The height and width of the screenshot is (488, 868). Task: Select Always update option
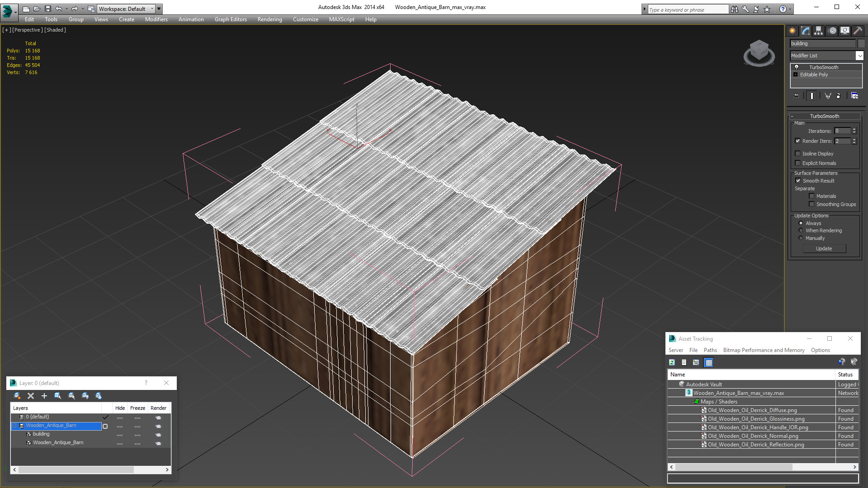click(x=801, y=223)
